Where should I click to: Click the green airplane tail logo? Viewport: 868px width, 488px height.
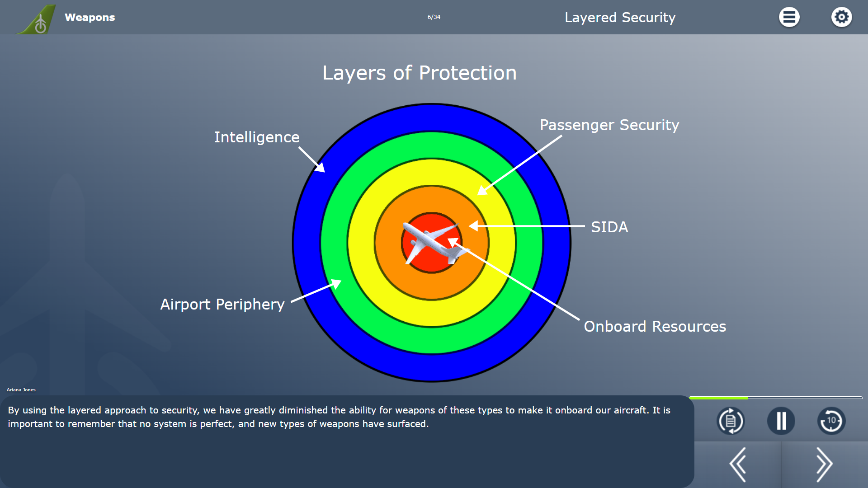[37, 19]
